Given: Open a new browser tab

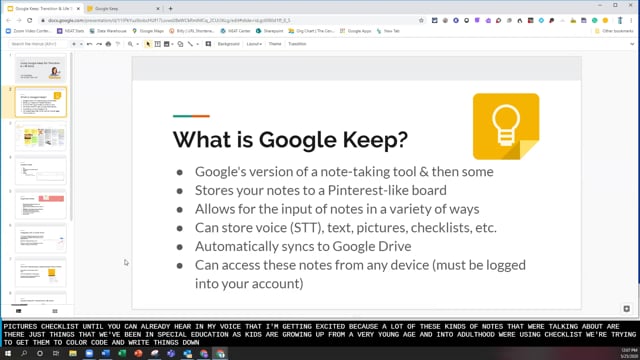Looking at the screenshot, I should [171, 9].
